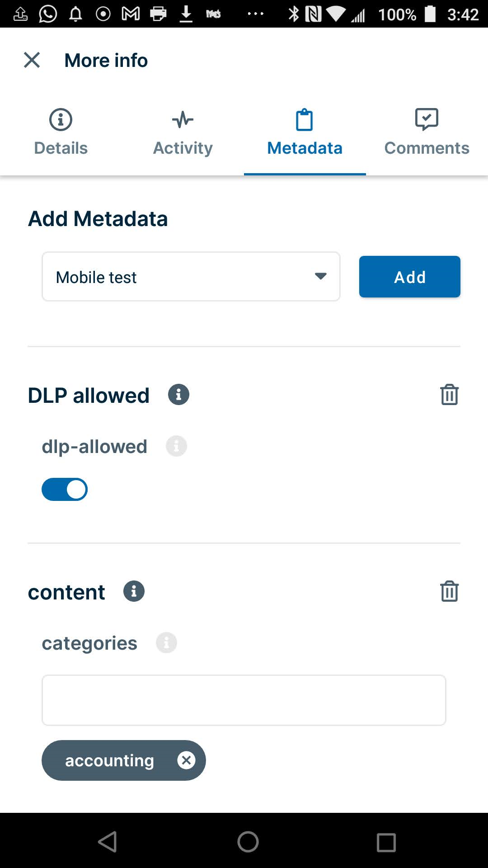The height and width of the screenshot is (868, 488).
Task: Switch to the Details tab
Action: tap(60, 147)
